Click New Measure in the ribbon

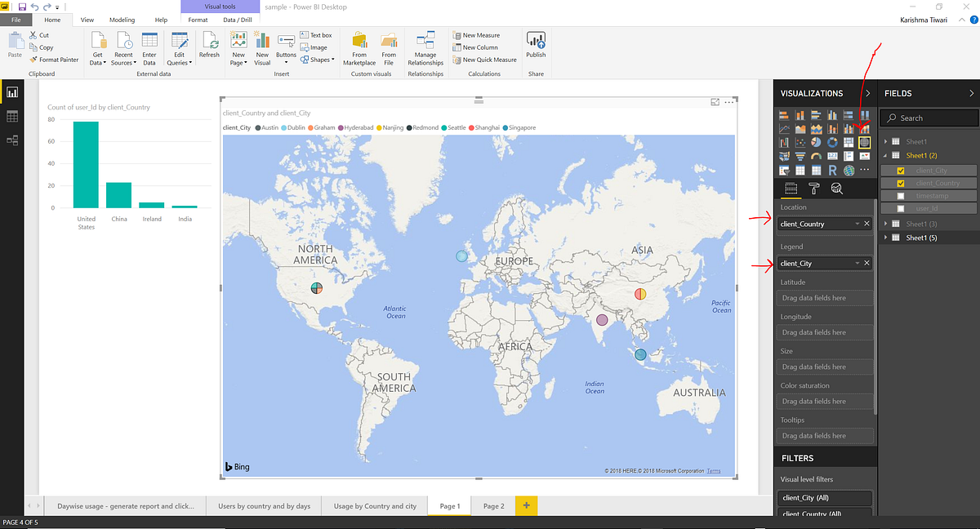click(479, 34)
